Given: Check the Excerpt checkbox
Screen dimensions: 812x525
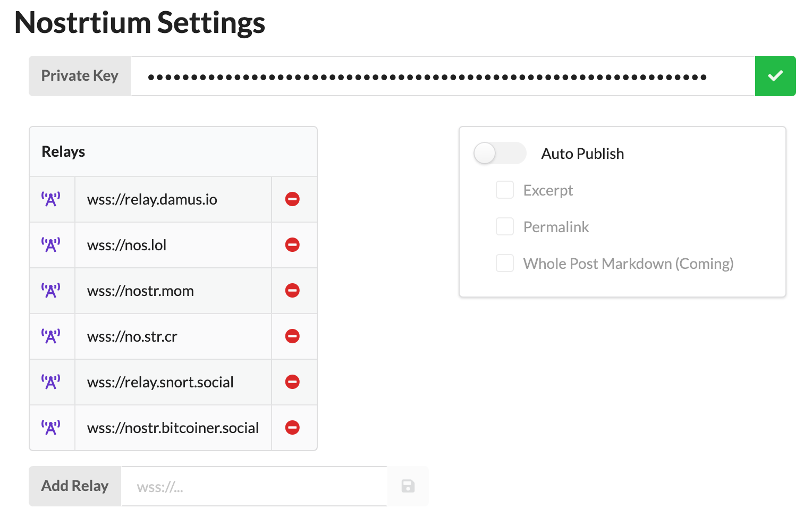Looking at the screenshot, I should pyautogui.click(x=505, y=190).
